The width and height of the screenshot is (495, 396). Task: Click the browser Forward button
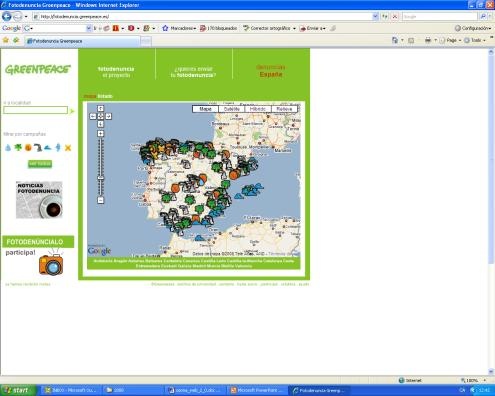point(17,16)
